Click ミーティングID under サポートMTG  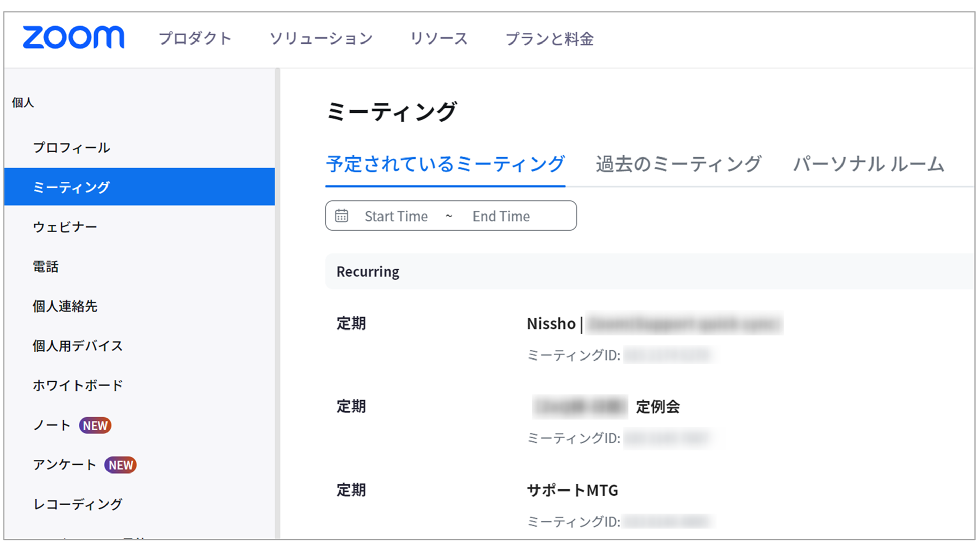point(620,521)
